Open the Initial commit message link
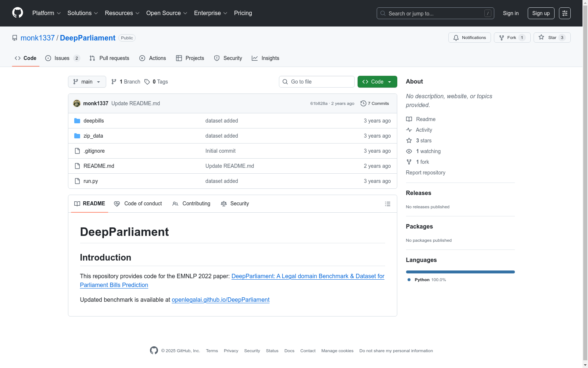The image size is (588, 368). (x=220, y=151)
